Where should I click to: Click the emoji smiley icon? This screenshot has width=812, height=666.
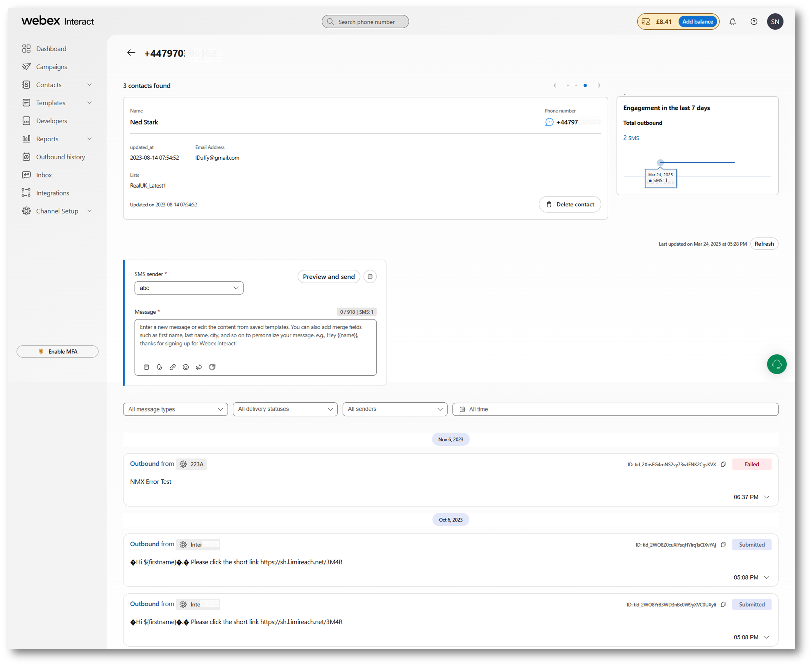186,367
